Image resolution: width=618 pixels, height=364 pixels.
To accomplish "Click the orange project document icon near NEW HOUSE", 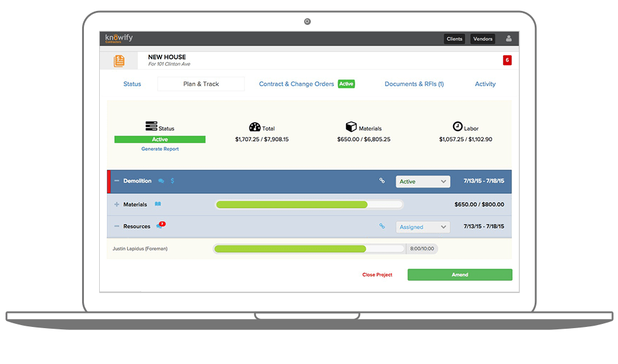I will [x=119, y=60].
